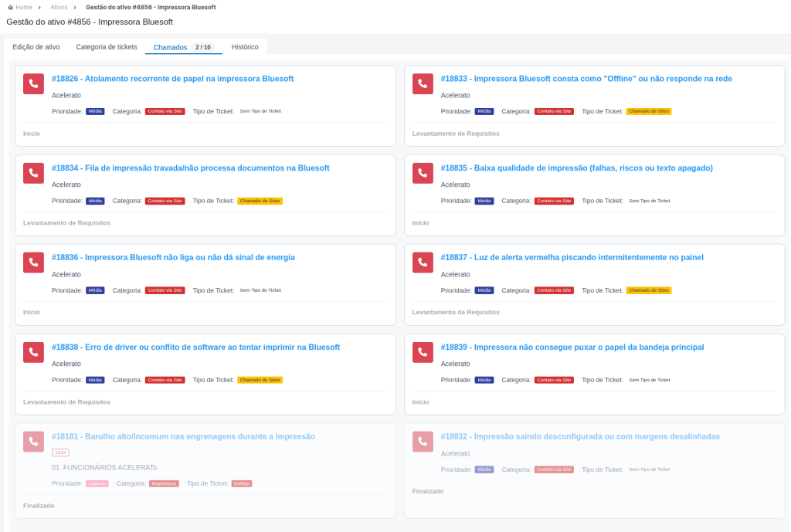Screen dimensions: 791x532
Task: Switch to Edição de ativo tab
Action: [36, 47]
